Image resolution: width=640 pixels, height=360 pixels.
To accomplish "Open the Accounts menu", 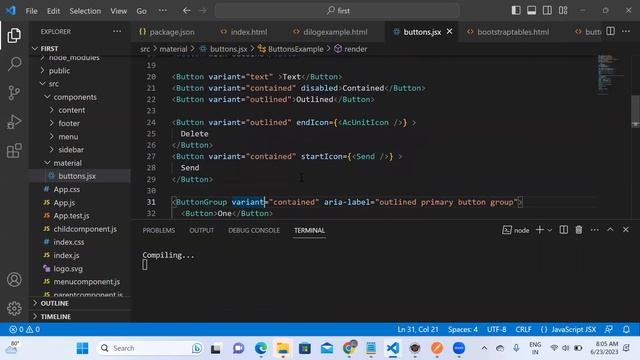I will click(x=14, y=280).
